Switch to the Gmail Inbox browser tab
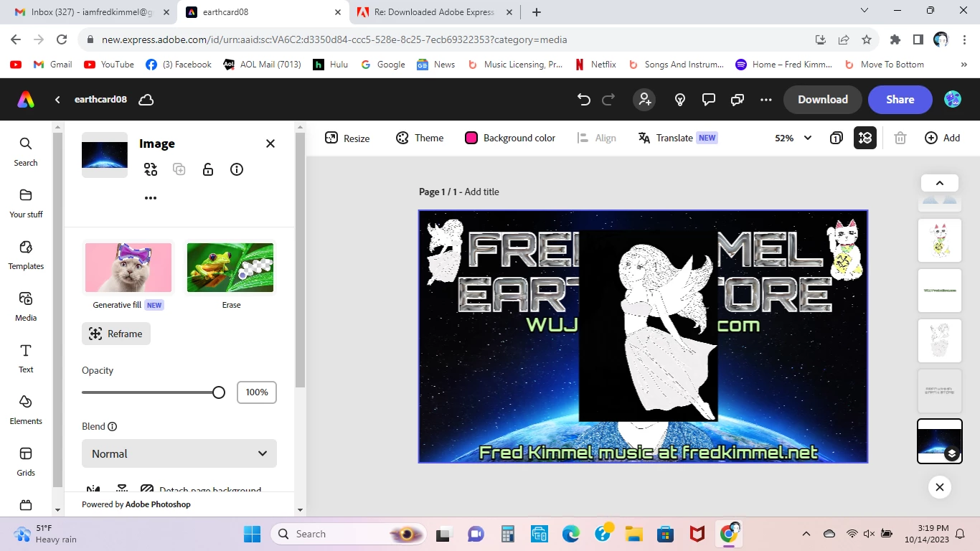 pyautogui.click(x=91, y=12)
